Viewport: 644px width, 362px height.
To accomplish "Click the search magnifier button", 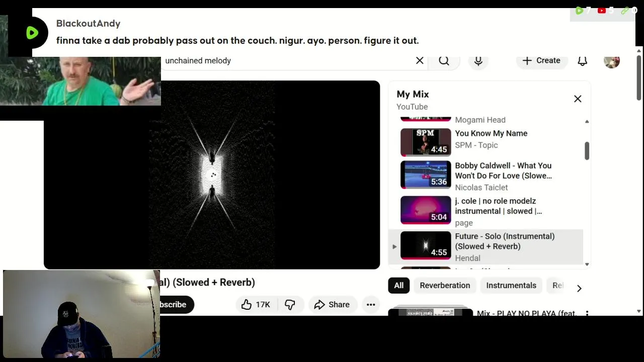I will (x=444, y=60).
